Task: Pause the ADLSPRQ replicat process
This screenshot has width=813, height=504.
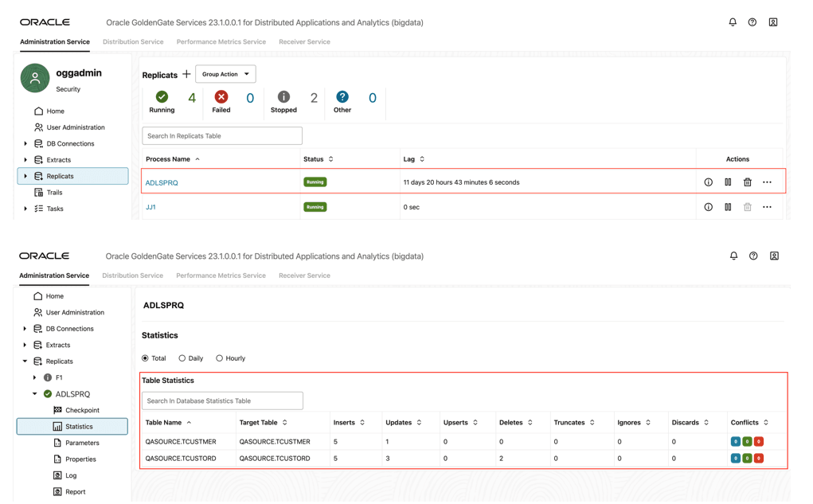Action: [x=728, y=182]
